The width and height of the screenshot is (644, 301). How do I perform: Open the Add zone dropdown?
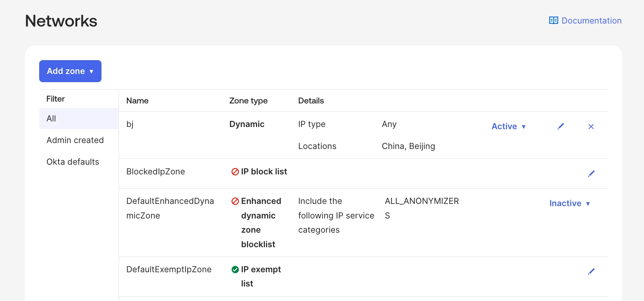(x=70, y=71)
